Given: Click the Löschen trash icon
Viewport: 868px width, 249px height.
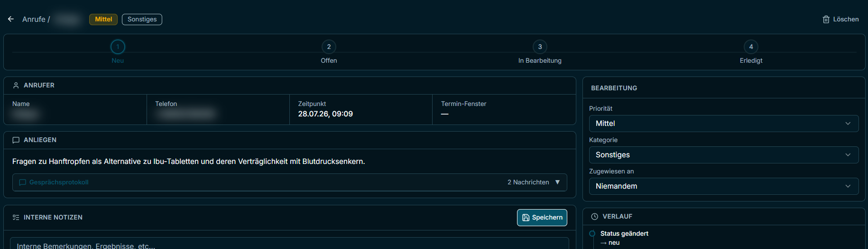Looking at the screenshot, I should pos(826,19).
